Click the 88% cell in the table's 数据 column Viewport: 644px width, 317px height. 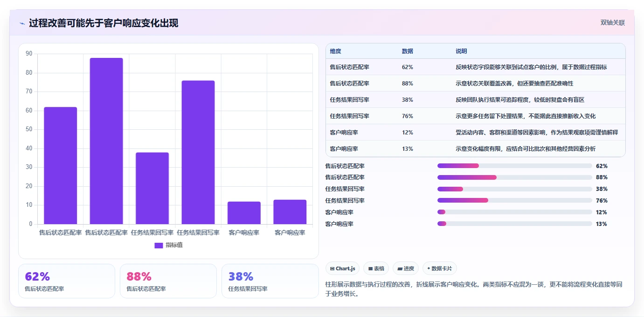pos(407,84)
